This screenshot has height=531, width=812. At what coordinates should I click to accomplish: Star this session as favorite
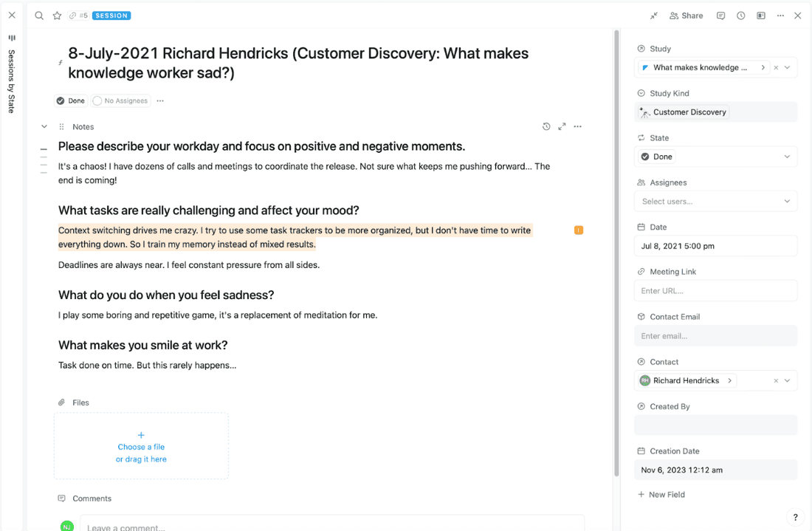pyautogui.click(x=57, y=16)
